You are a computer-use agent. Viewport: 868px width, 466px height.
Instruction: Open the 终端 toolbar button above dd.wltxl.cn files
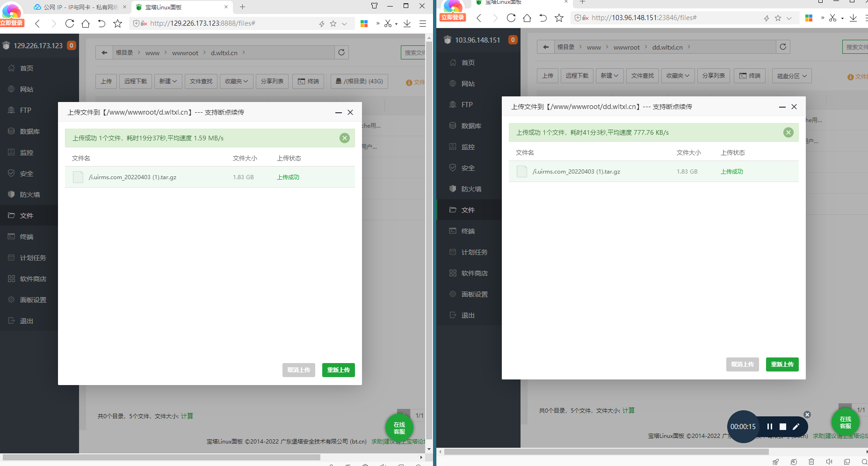(750, 76)
